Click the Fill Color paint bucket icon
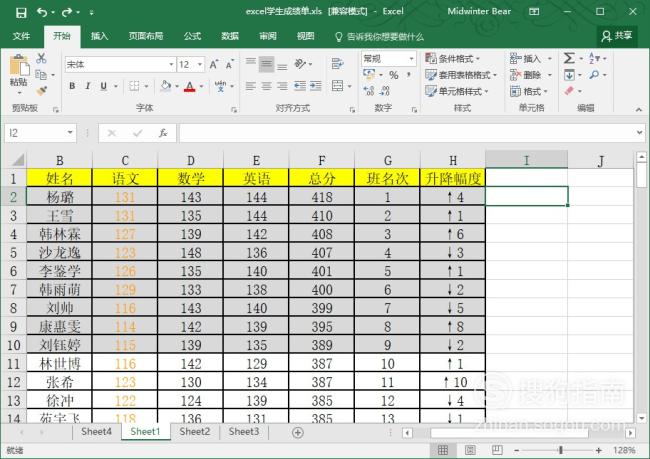 (166, 86)
